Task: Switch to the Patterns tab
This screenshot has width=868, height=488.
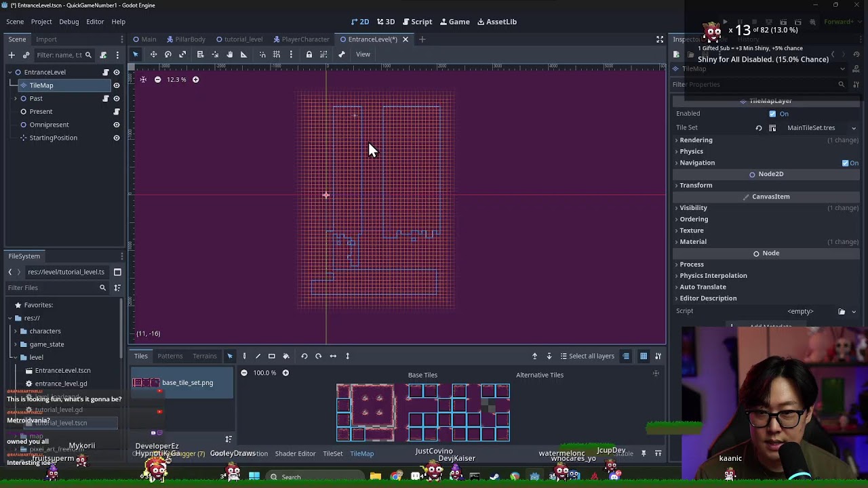Action: click(170, 356)
